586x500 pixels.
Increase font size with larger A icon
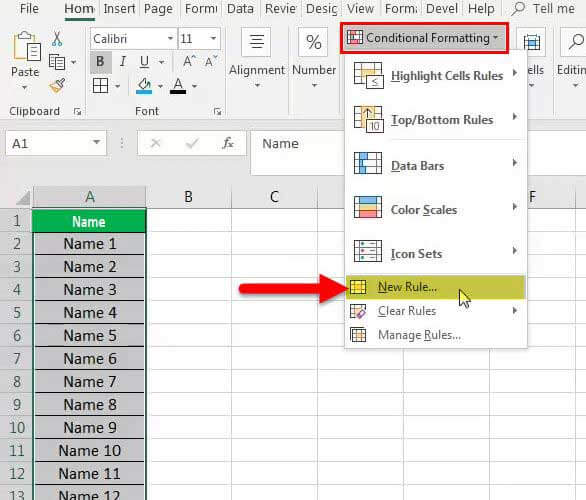click(189, 61)
